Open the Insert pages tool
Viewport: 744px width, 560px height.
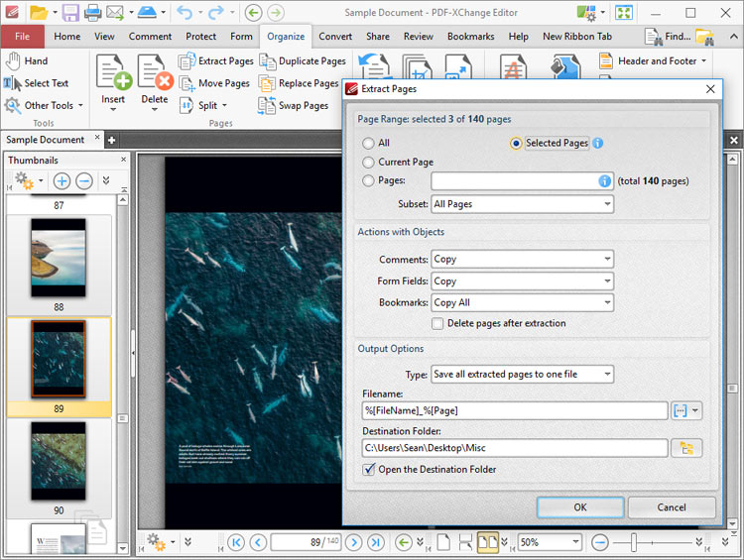[x=113, y=74]
